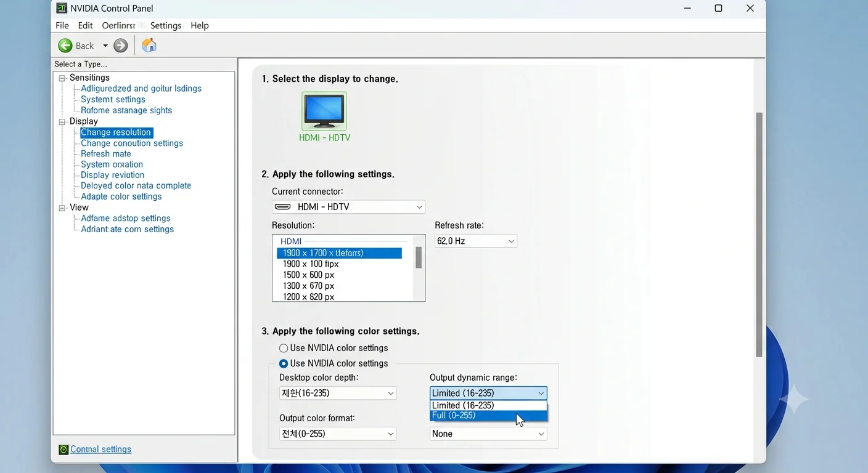Screen dimensions: 868x473
Task: Open the Desktop color depth dropdown
Action: pyautogui.click(x=338, y=393)
